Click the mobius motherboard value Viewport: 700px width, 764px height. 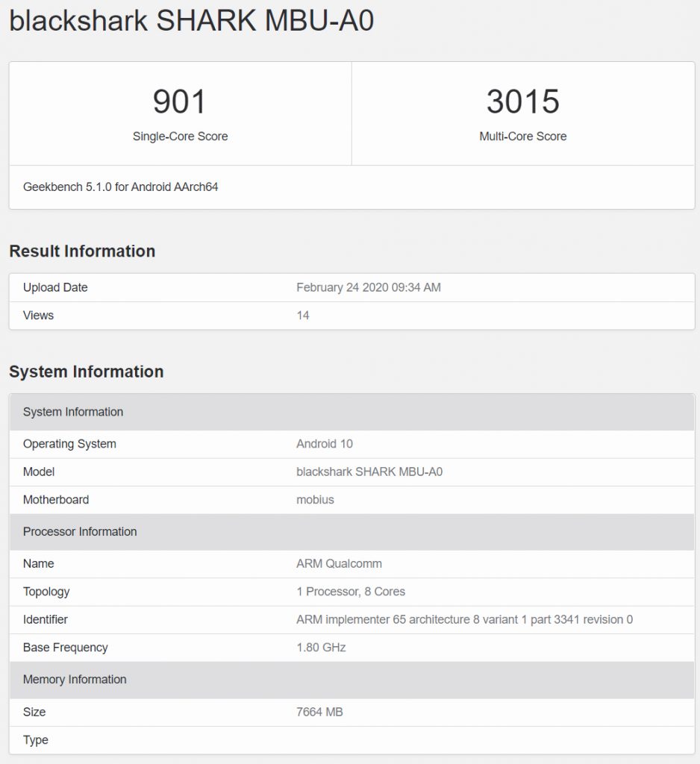tap(315, 500)
